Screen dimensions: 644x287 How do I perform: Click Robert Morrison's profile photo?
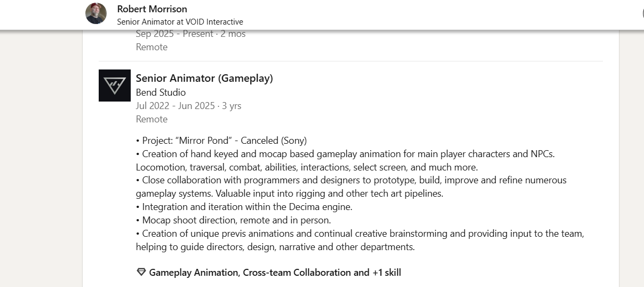click(96, 13)
